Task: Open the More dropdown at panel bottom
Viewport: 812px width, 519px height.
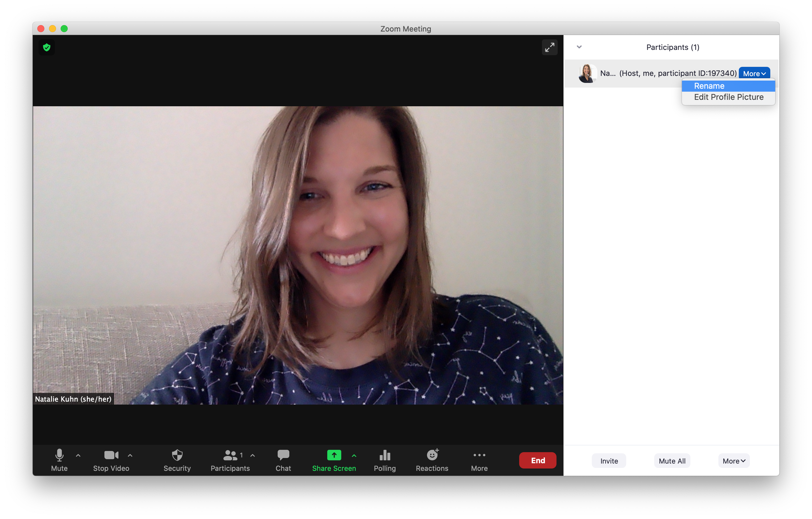Action: 734,461
